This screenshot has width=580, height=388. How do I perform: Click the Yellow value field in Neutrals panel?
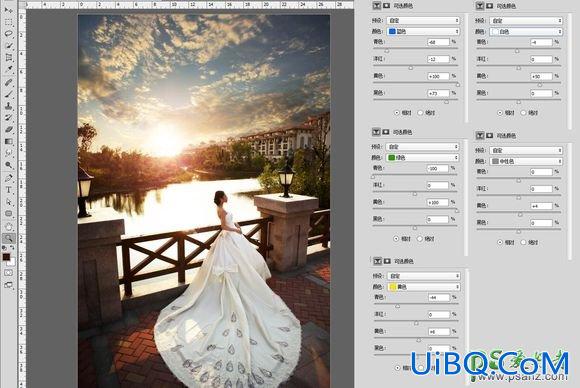click(x=541, y=206)
